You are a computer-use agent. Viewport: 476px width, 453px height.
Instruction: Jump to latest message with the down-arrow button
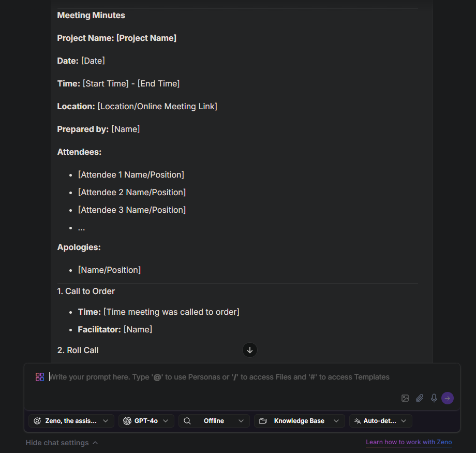tap(250, 350)
